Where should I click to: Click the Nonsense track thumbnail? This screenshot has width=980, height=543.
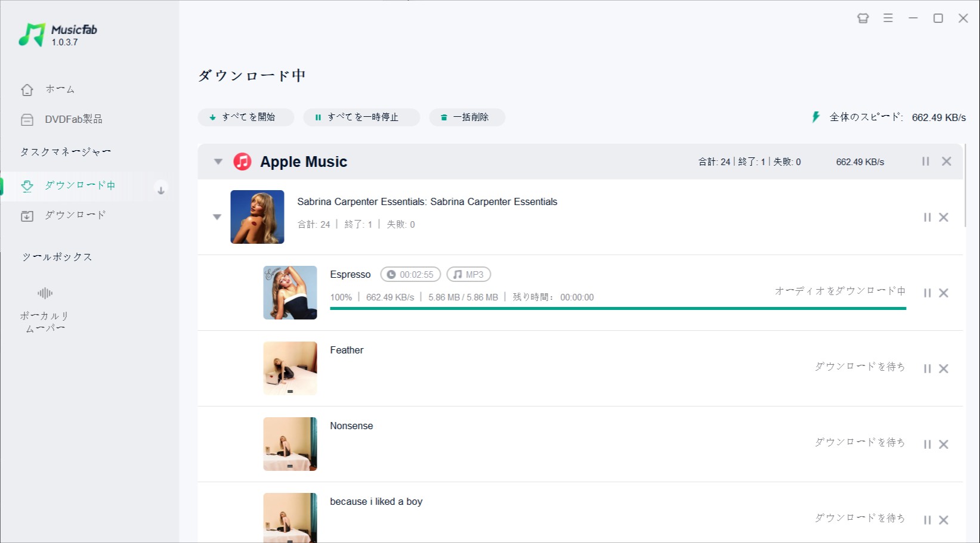click(x=290, y=444)
